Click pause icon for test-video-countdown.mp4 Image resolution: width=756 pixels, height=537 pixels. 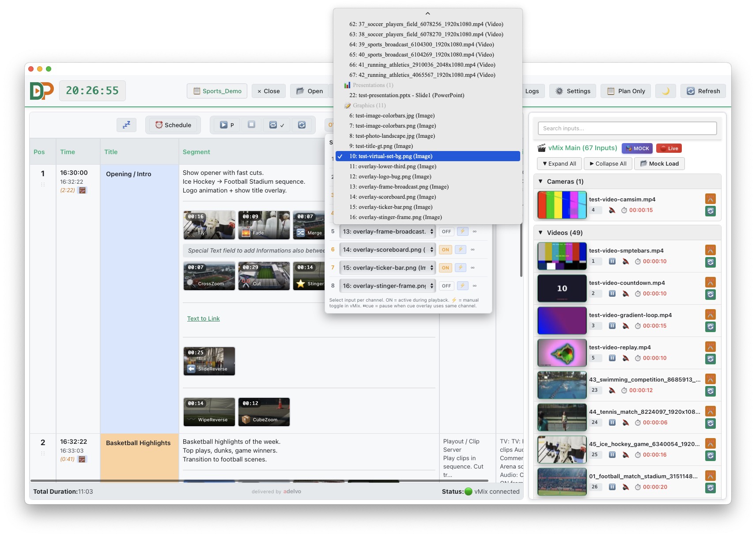coord(612,294)
